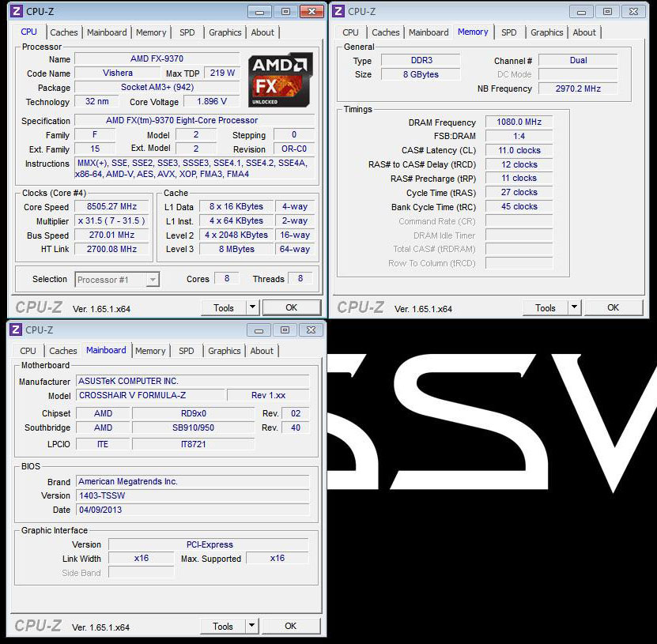Click the CROSSHAIR V FORMULA-Z model field

point(150,395)
